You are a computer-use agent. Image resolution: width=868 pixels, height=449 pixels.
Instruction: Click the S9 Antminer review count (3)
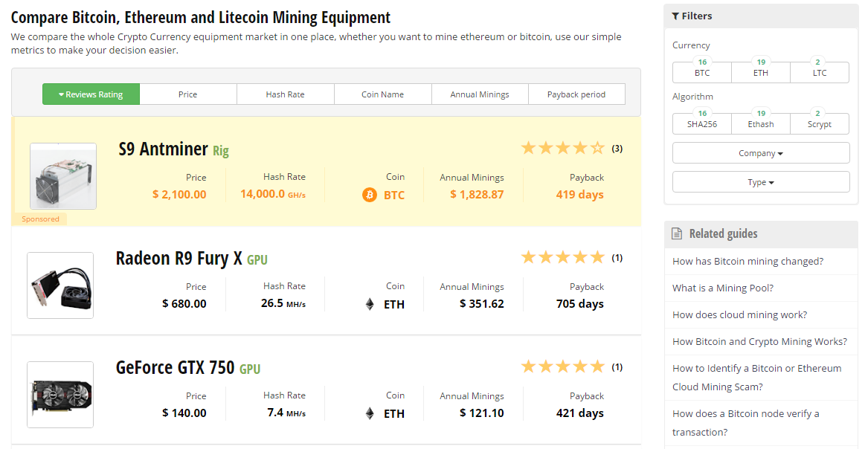(617, 149)
